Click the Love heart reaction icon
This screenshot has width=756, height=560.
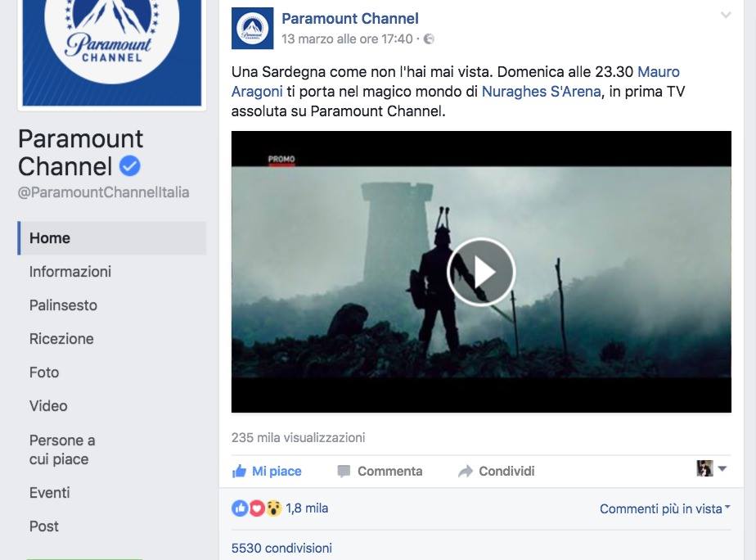click(257, 508)
